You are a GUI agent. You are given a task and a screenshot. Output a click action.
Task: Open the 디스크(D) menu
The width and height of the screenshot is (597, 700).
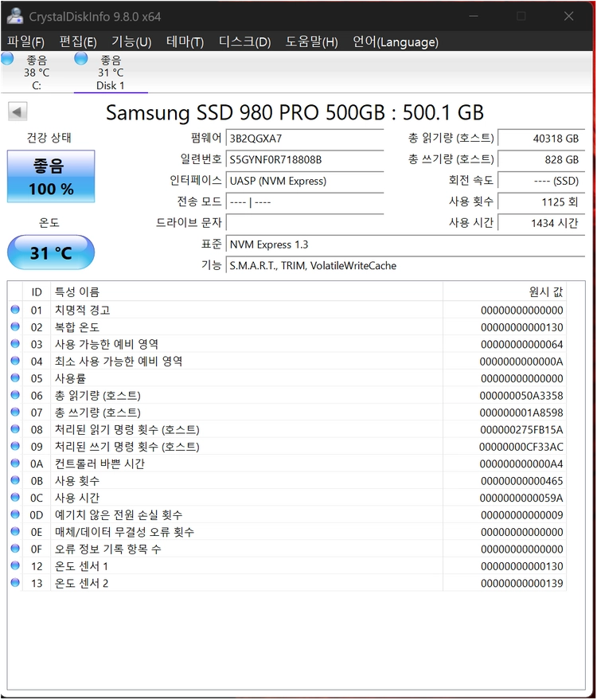[x=244, y=41]
